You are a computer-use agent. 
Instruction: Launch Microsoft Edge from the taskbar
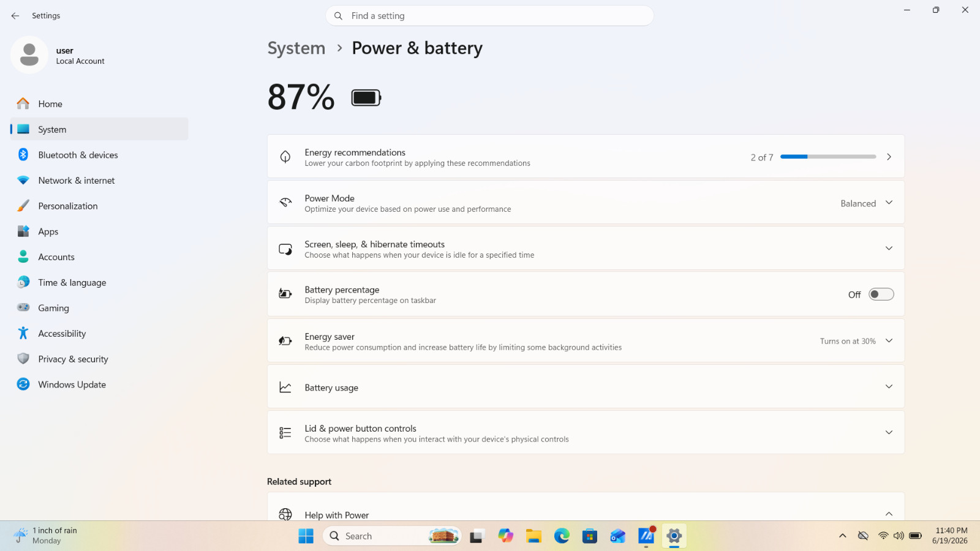click(x=562, y=536)
